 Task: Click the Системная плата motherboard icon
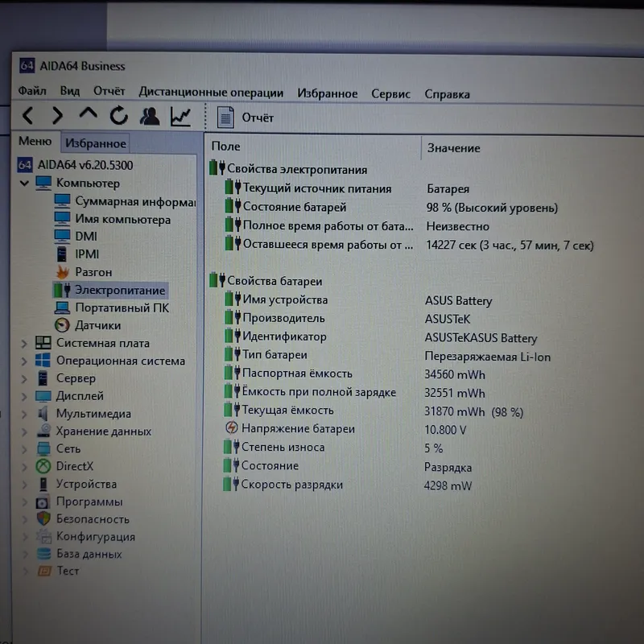click(43, 343)
